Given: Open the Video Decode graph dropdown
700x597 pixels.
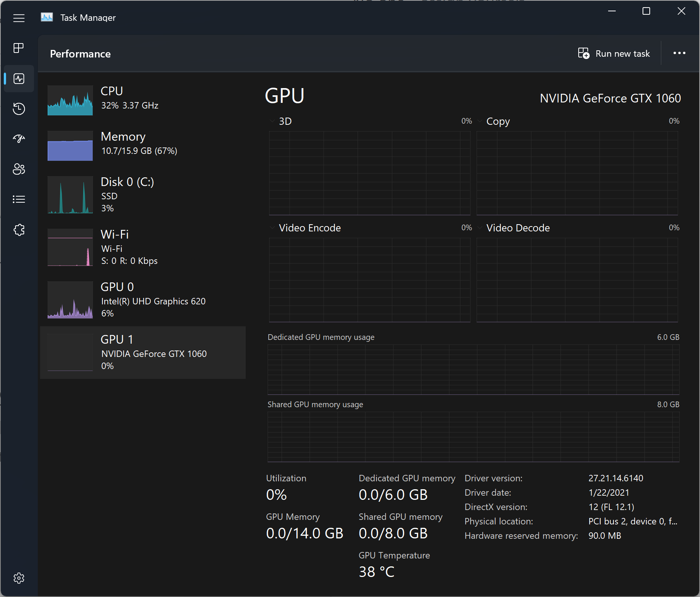Looking at the screenshot, I should point(480,228).
